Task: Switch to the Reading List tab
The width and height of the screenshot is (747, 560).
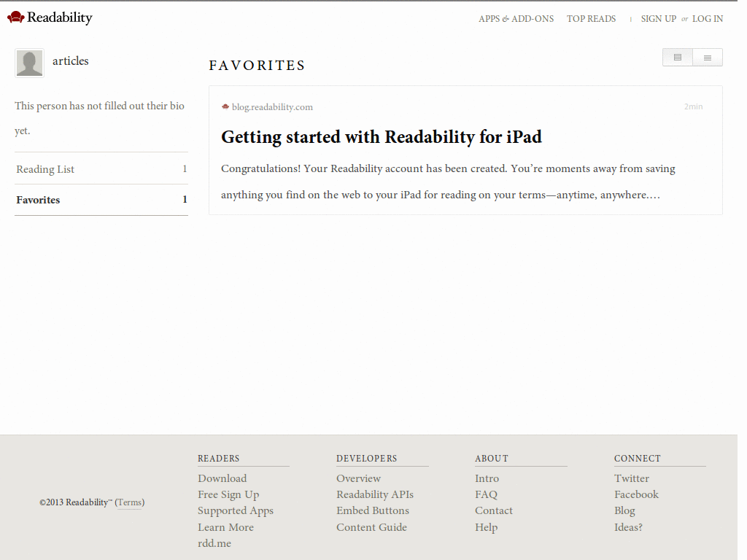Action: [44, 168]
